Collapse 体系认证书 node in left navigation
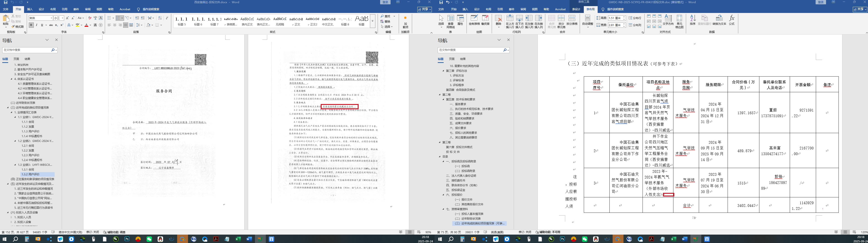 [x=11, y=79]
